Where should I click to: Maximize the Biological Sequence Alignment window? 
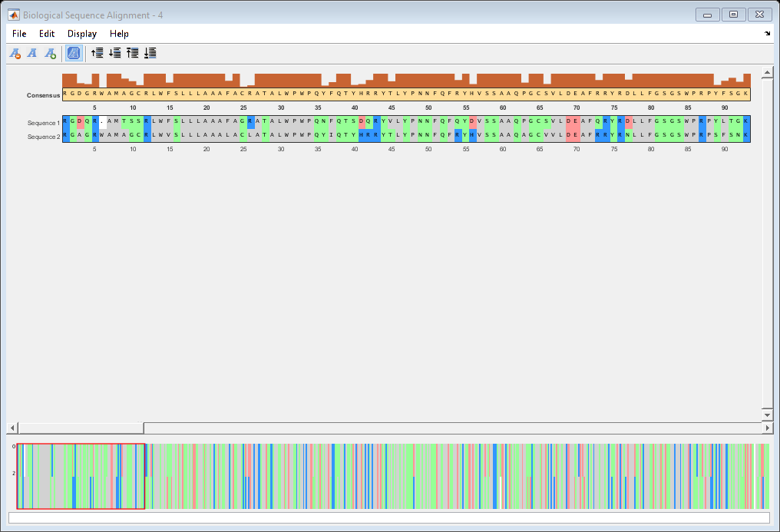click(734, 15)
